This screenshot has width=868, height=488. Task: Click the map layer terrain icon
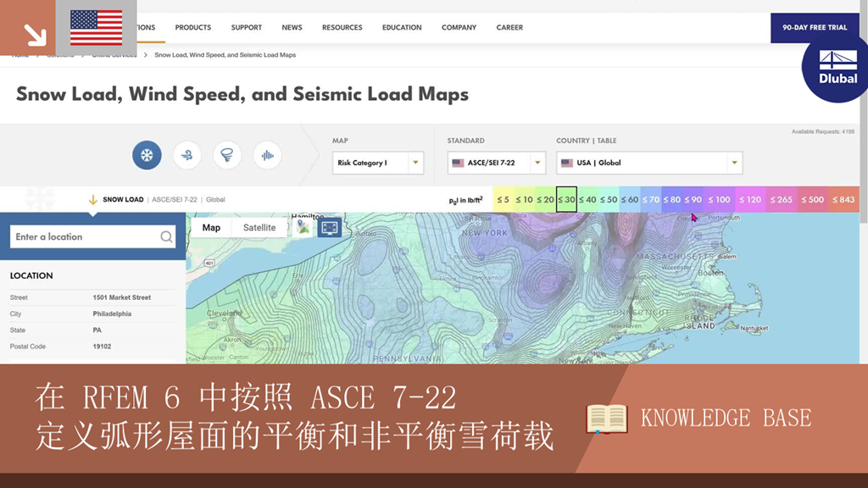coord(303,227)
